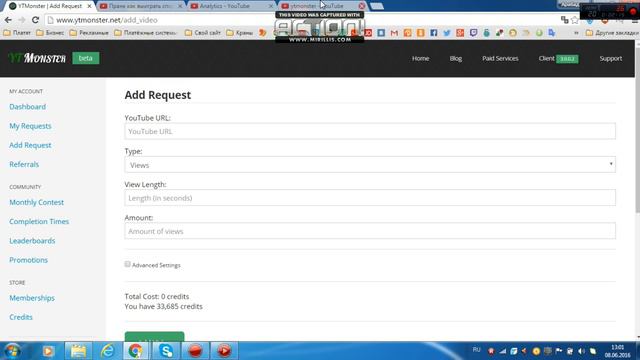Viewport: 640px width, 360px height.
Task: Click the YTMonster logo
Action: 37,58
